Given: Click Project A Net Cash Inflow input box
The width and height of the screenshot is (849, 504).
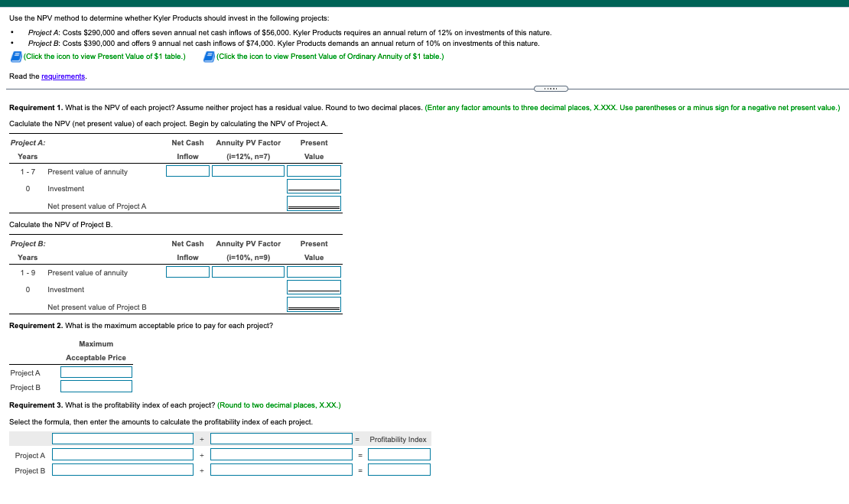Looking at the screenshot, I should [187, 171].
